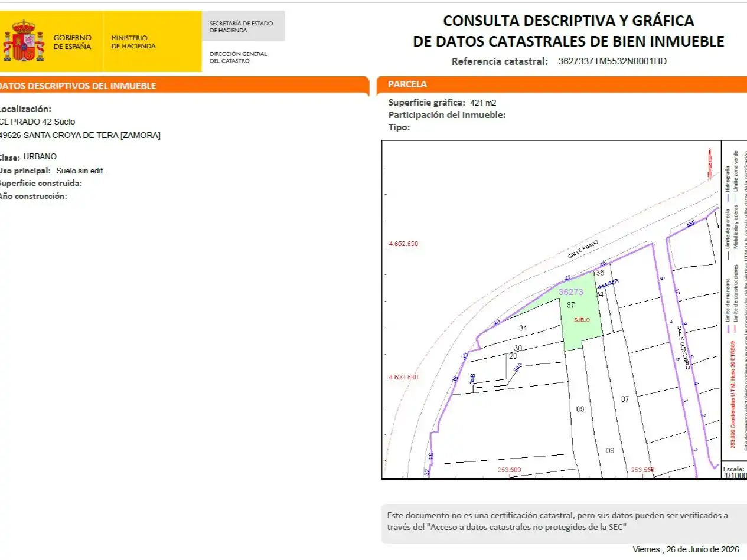Click the 'Uso principal:' label
Image resolution: width=747 pixels, height=560 pixels.
25,171
